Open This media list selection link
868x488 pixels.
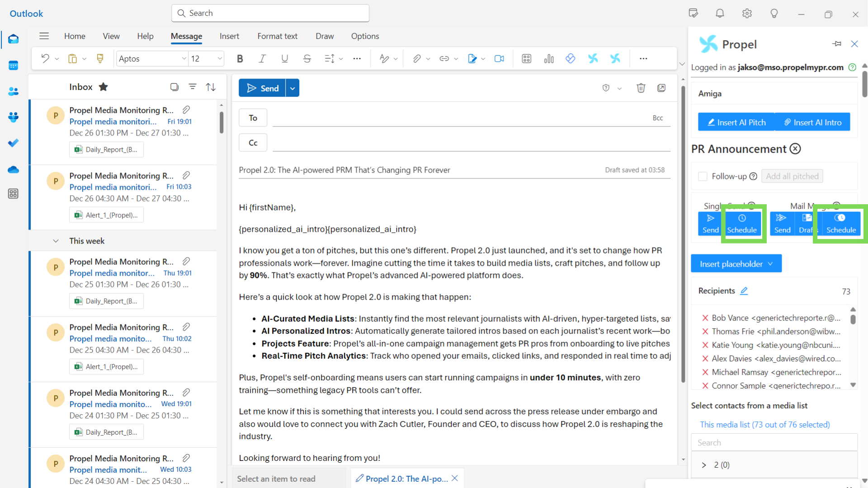765,424
